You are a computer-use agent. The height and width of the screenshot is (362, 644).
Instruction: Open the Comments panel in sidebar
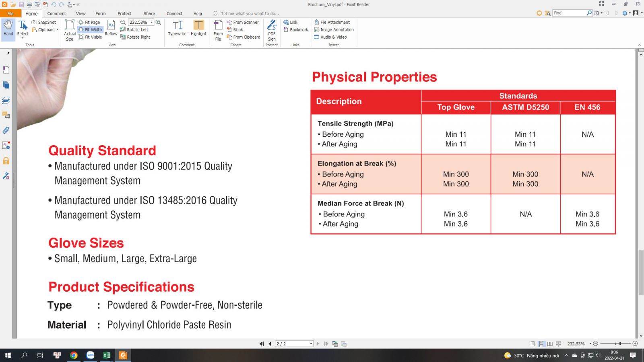[6, 115]
